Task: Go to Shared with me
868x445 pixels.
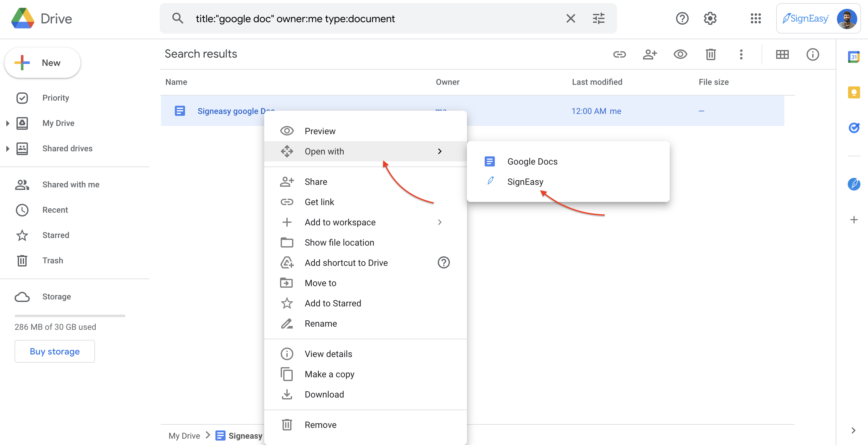Action: (71, 185)
